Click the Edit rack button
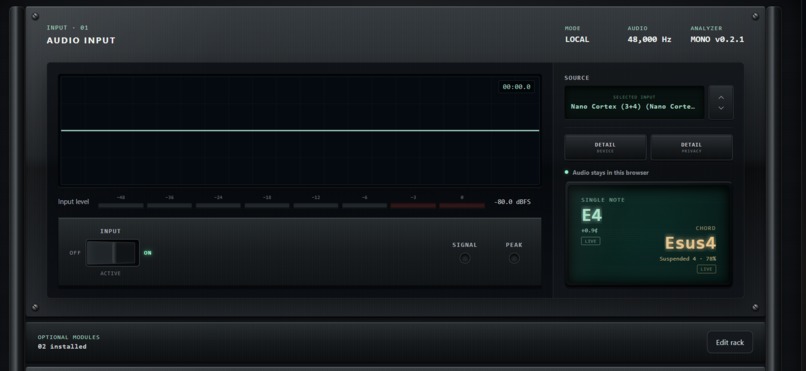Screen dimensions: 806x371 [x=729, y=342]
